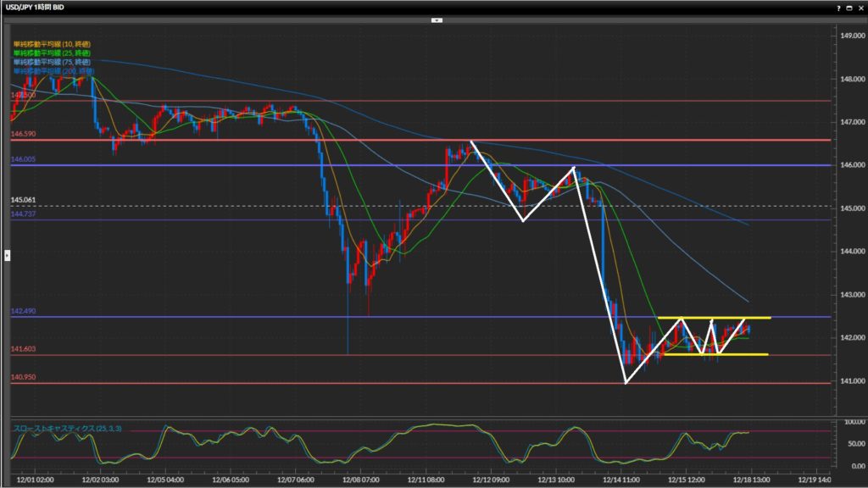Select the 単純移動平均線 (25, 終値) indicator label
Image resolution: width=868 pixels, height=488 pixels.
[53, 53]
